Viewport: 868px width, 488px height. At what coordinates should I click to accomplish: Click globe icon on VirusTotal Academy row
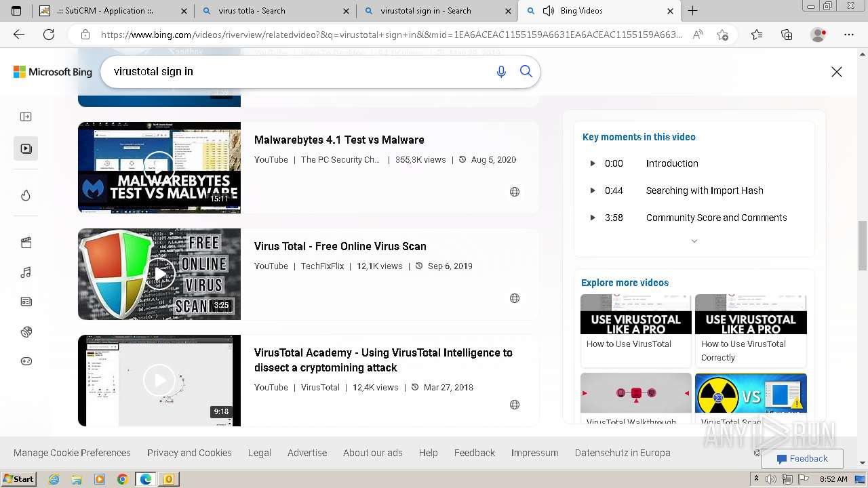click(515, 405)
